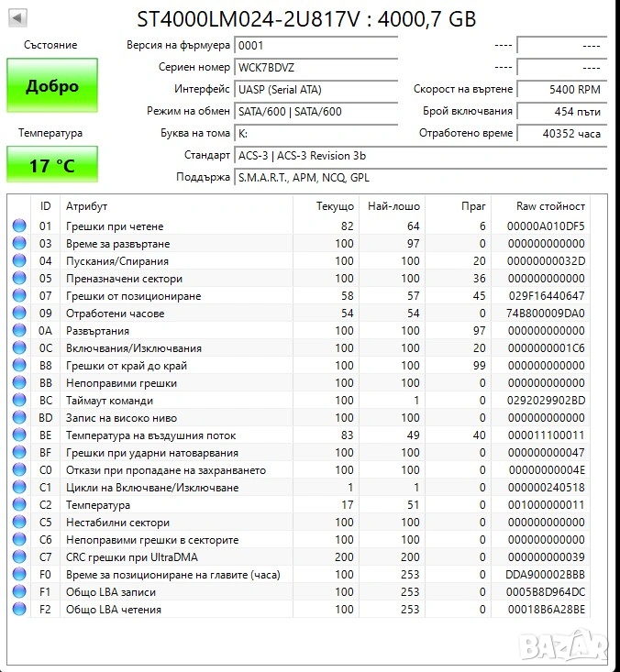
Task: Click the green Добро health status button
Action: pos(52,86)
